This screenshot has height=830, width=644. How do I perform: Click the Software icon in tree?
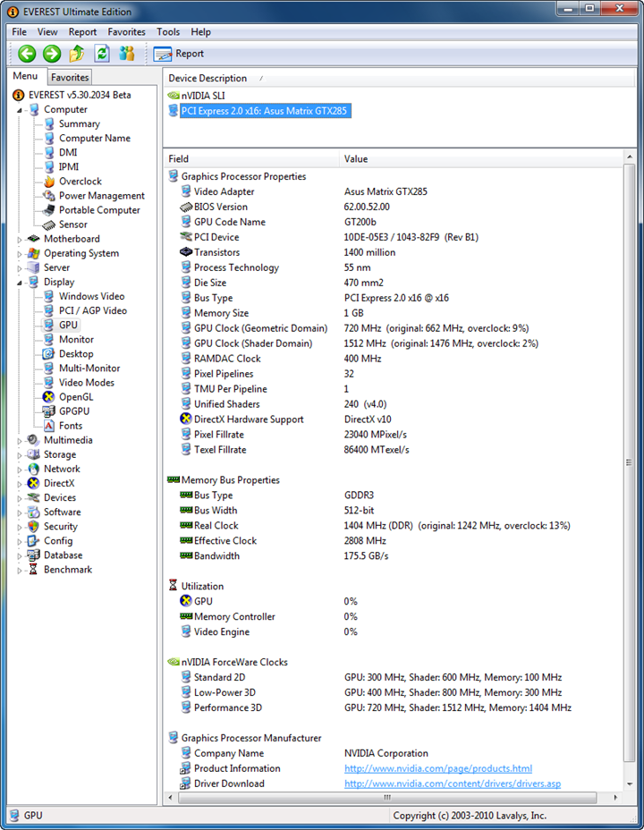[x=33, y=512]
